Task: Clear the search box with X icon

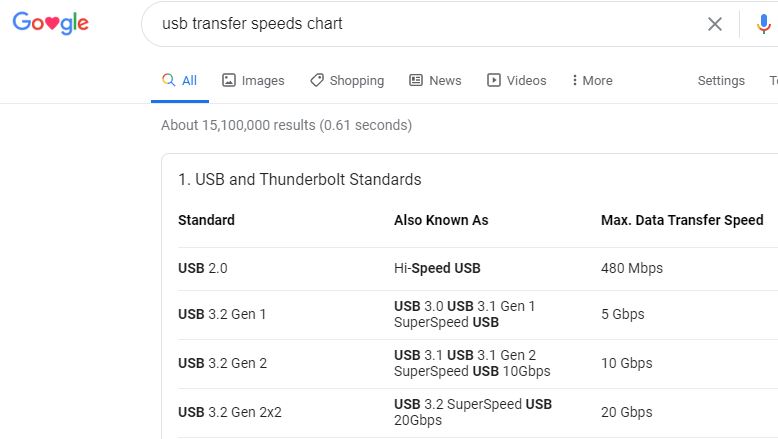Action: coord(714,24)
